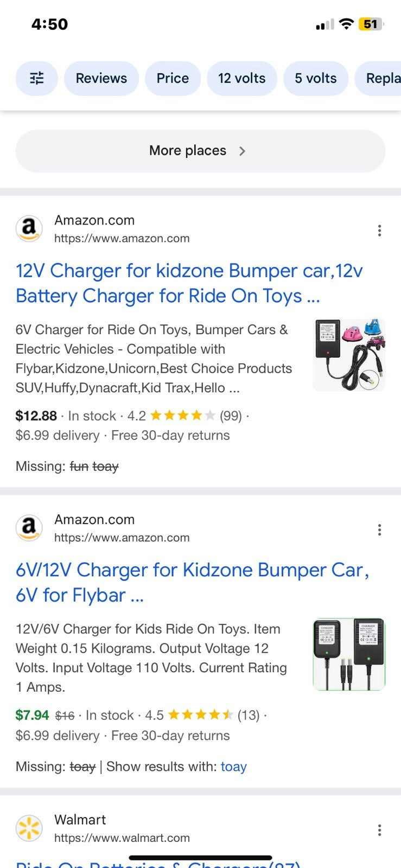
Task: Open the Price filter chip
Action: [173, 79]
